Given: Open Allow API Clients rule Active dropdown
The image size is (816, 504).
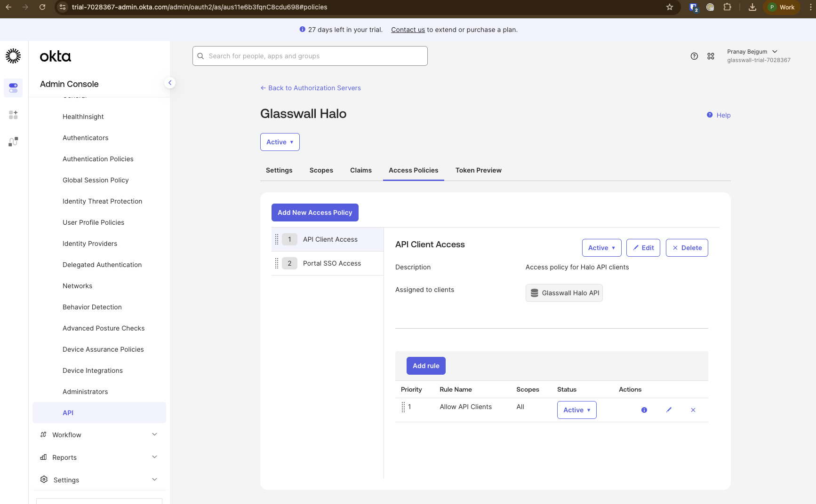Looking at the screenshot, I should 577,410.
